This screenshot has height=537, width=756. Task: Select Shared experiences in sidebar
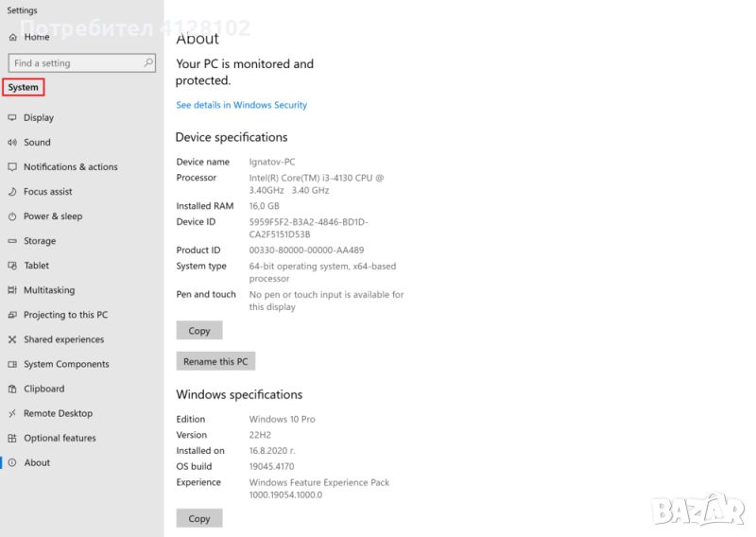[63, 339]
